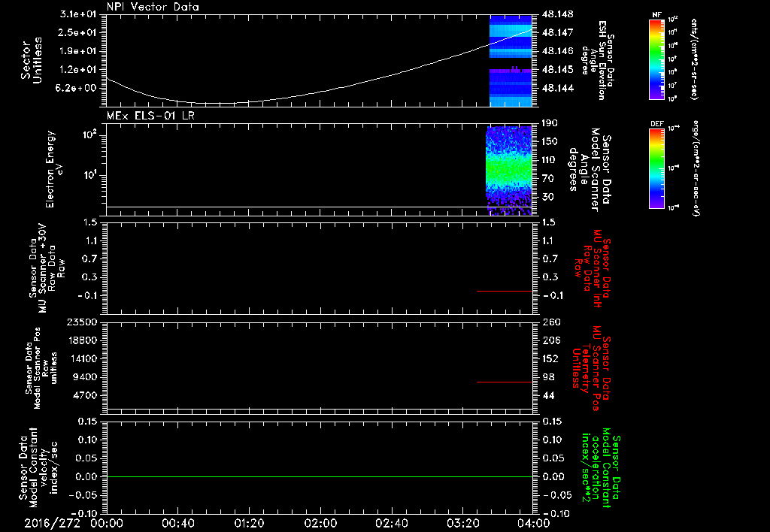Click the ESH Sun Elevation Angle label
The image size is (770, 532).
(x=598, y=60)
